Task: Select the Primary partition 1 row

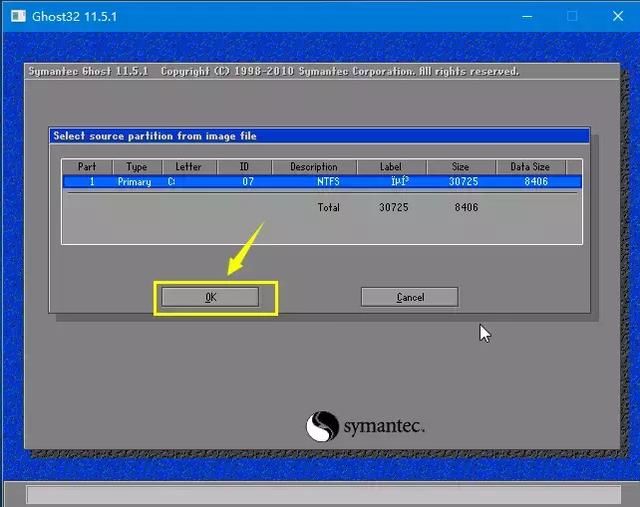Action: pos(320,182)
